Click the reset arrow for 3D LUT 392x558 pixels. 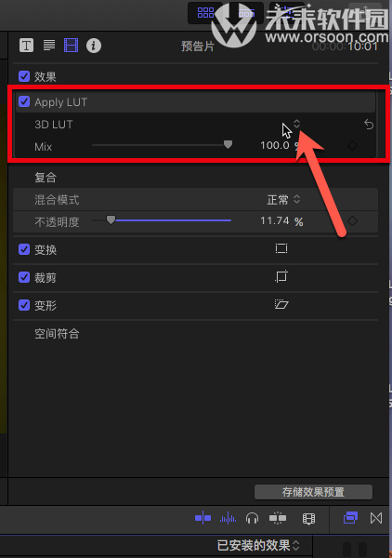pyautogui.click(x=369, y=125)
